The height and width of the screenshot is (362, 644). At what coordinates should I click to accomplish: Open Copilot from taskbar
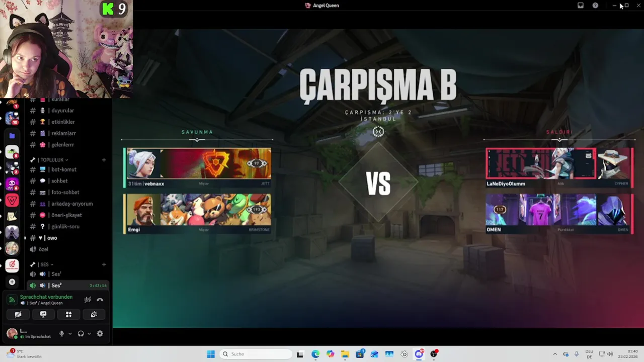(x=330, y=354)
